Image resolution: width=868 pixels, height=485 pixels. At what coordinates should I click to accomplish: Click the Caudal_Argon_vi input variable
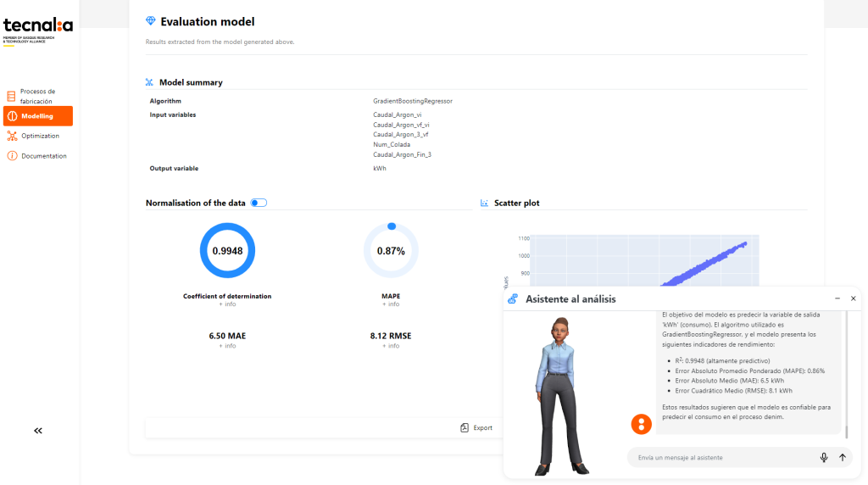397,115
